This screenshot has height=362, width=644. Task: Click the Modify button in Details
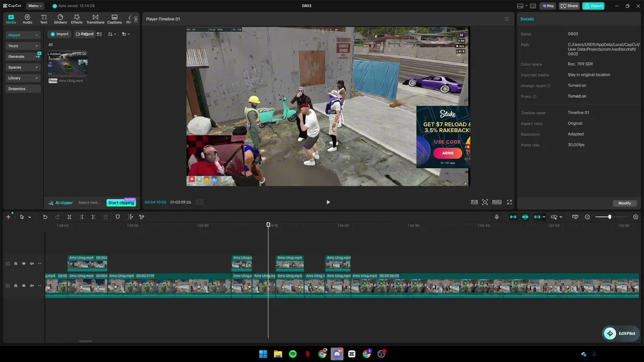coord(625,203)
